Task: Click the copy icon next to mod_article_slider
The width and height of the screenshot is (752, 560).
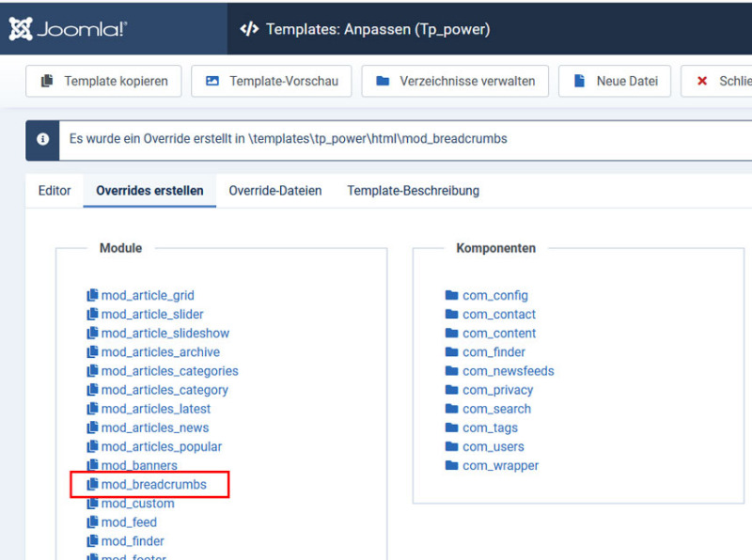Action: pos(92,314)
